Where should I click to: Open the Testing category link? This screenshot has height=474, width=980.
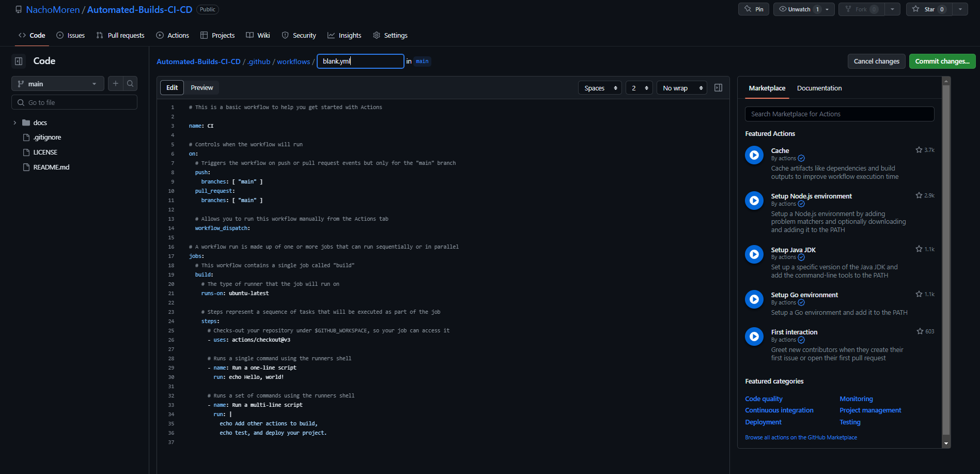click(x=850, y=422)
